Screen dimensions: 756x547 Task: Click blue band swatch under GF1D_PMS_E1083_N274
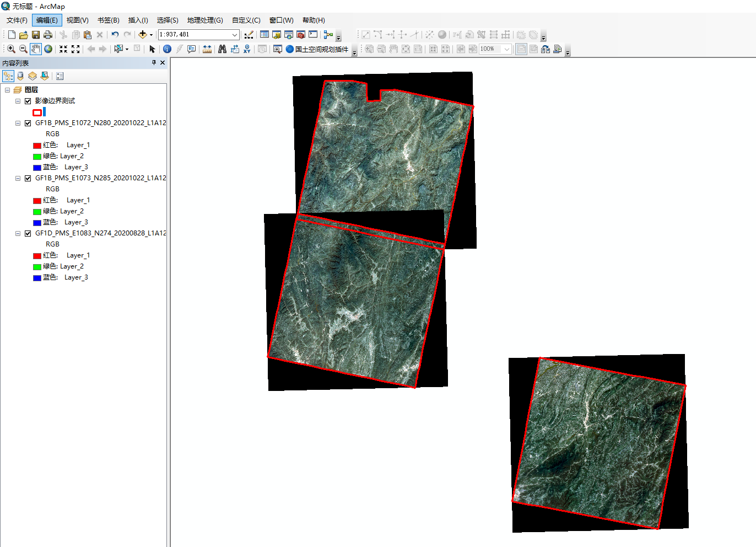(x=37, y=278)
